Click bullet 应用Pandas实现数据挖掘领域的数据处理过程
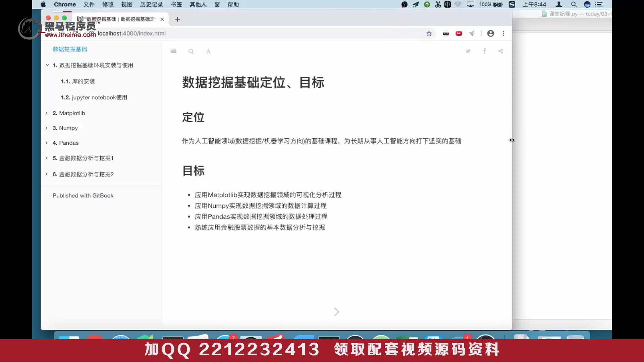Screen dimensions: 644x362 click(261, 217)
